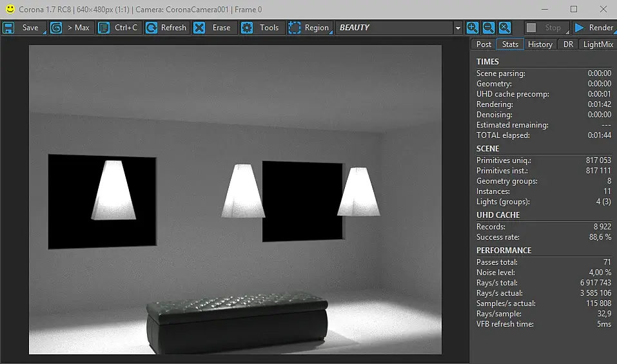Toggle Region render text button

(317, 28)
